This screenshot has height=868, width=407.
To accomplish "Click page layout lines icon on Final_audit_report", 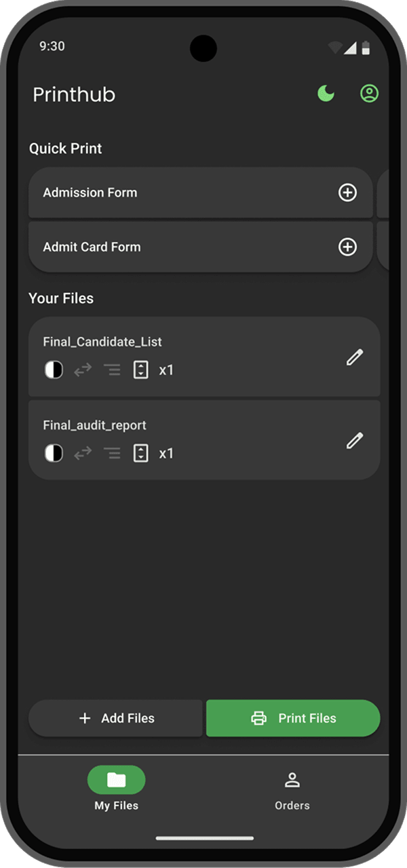I will coord(112,454).
